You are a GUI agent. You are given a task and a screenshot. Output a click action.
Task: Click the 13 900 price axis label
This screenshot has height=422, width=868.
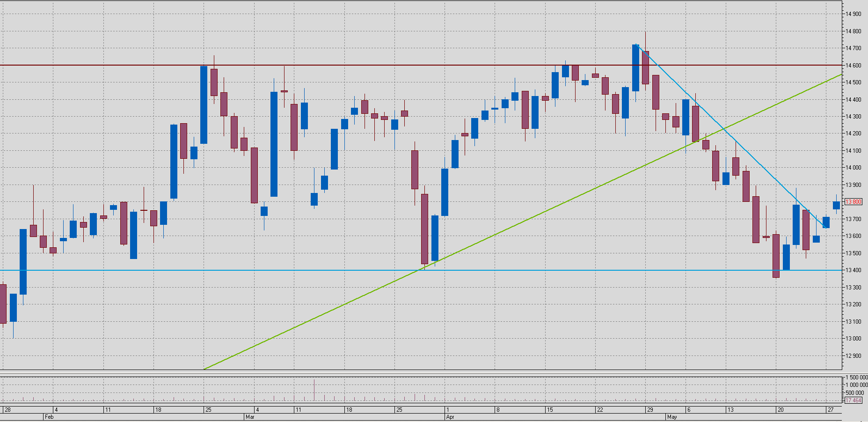(853, 185)
